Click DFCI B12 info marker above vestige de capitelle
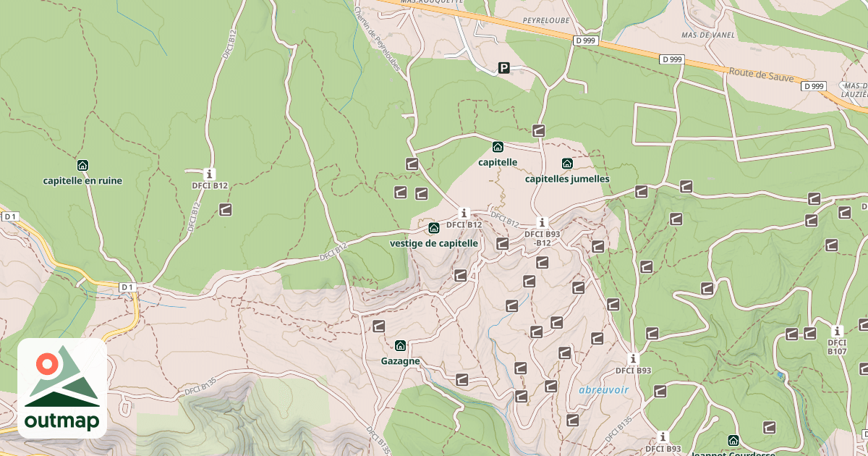Viewport: 868px width, 456px height. tap(464, 213)
